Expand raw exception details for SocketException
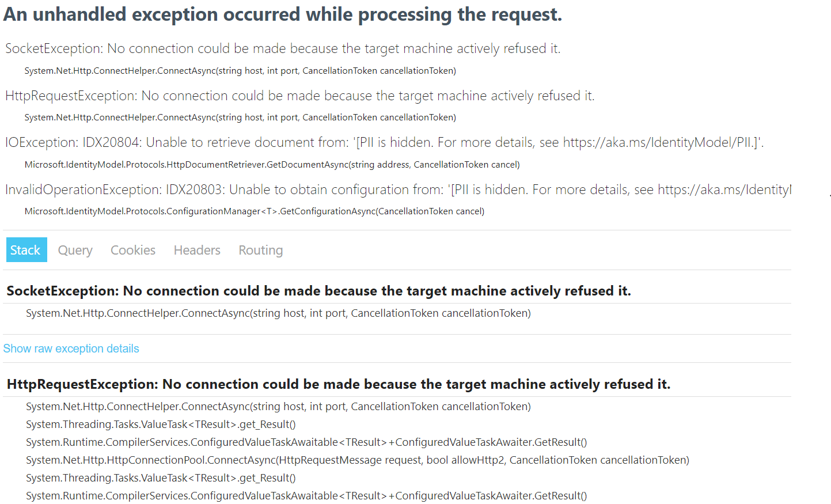Screen dimensions: 831x504 point(71,348)
